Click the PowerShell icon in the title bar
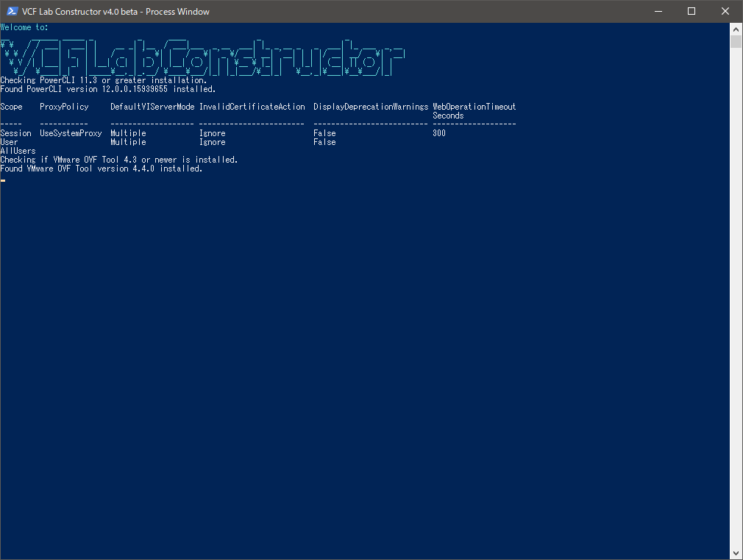 (11, 11)
